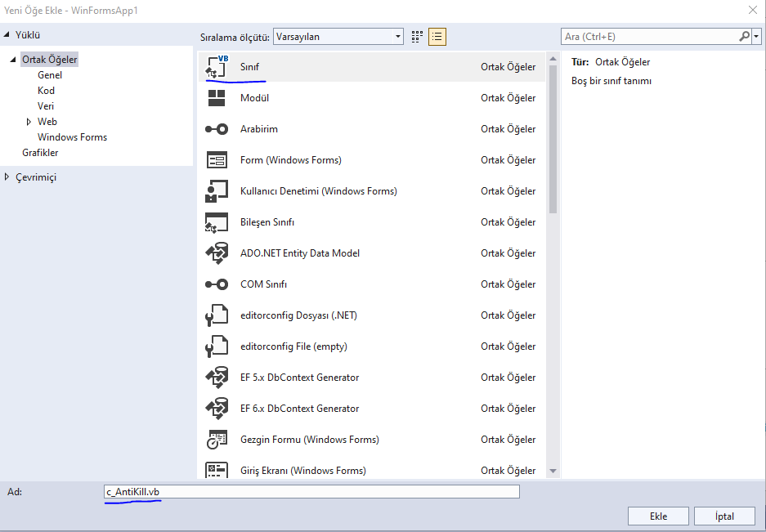Click Gezgin Formu (Windows Forms) text

coord(310,440)
